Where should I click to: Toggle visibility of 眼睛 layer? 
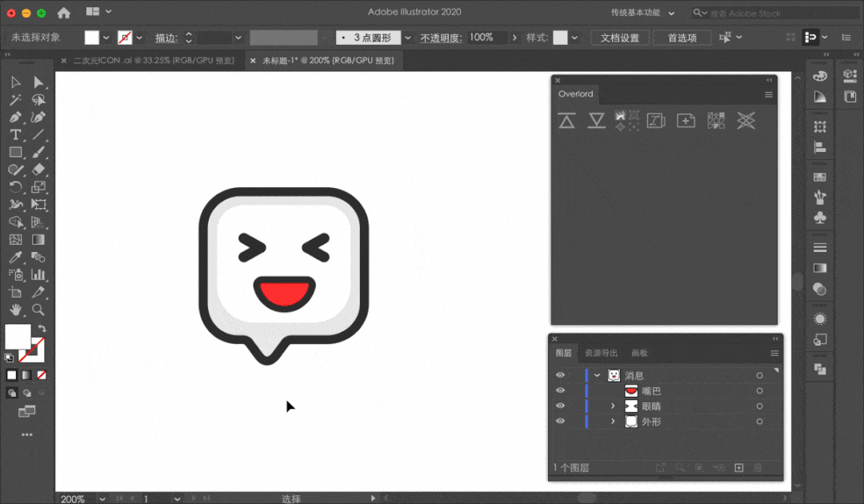click(560, 406)
